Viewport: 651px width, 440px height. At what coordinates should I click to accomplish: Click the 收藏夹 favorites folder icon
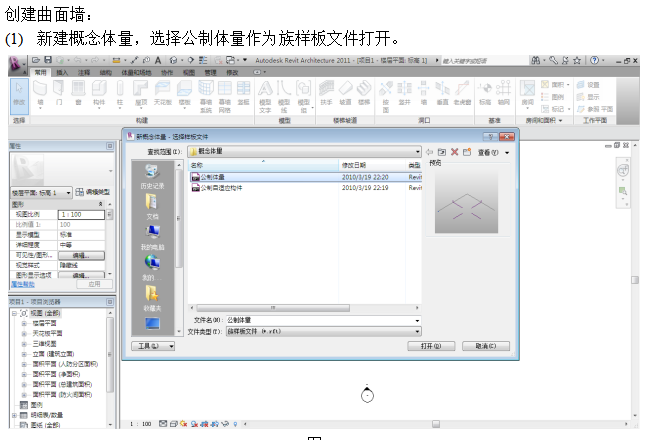[152, 293]
